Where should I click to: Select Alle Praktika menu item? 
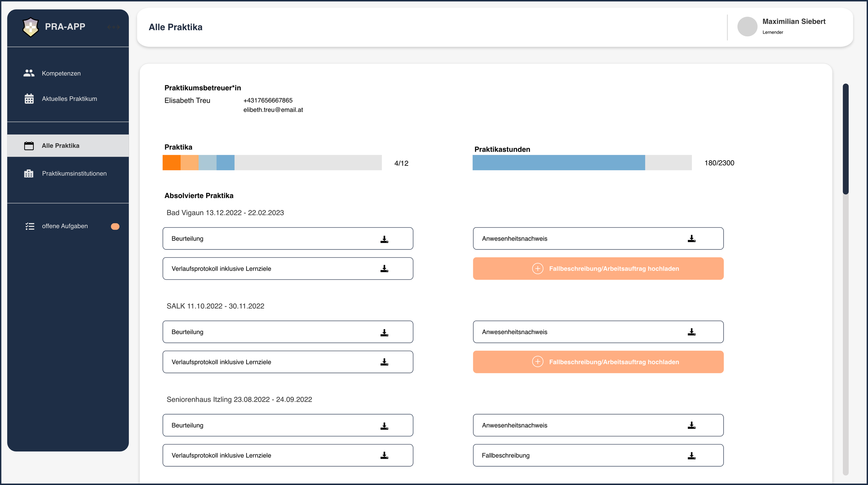tap(68, 146)
